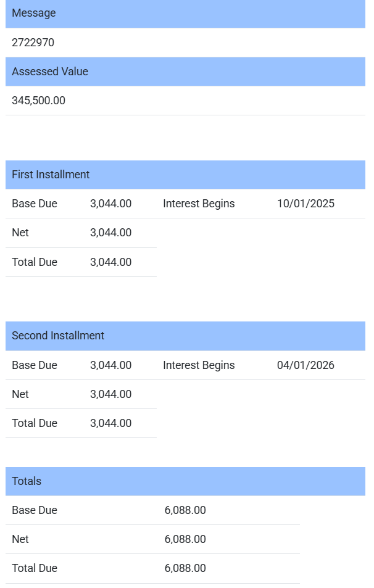
Task: Click the 04/01/2026 interest date
Action: pyautogui.click(x=305, y=365)
